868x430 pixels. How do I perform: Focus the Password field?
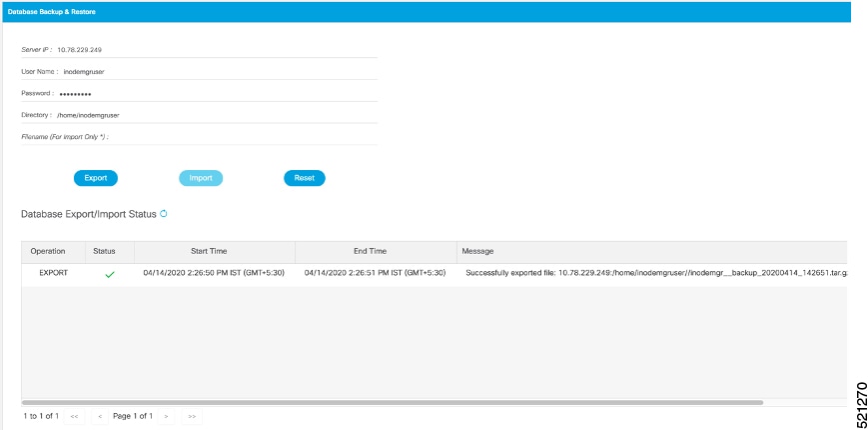(200, 93)
